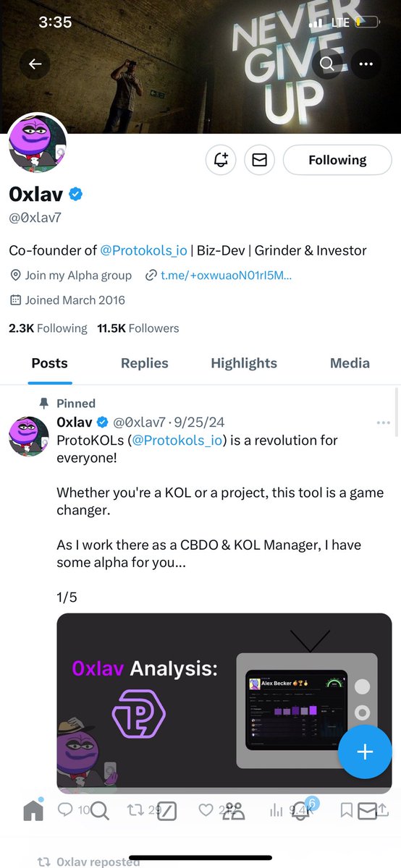Switch to the Highlights tab
The width and height of the screenshot is (401, 868).
pyautogui.click(x=244, y=363)
